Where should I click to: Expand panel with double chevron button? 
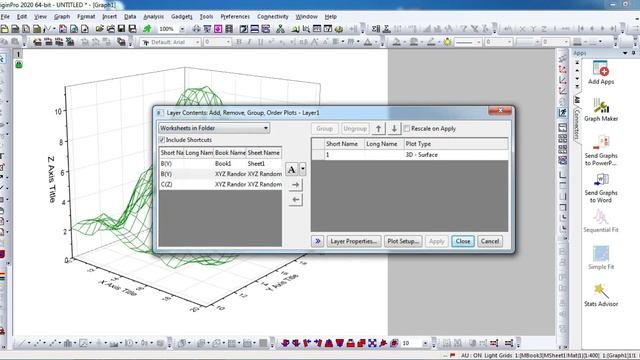point(318,241)
